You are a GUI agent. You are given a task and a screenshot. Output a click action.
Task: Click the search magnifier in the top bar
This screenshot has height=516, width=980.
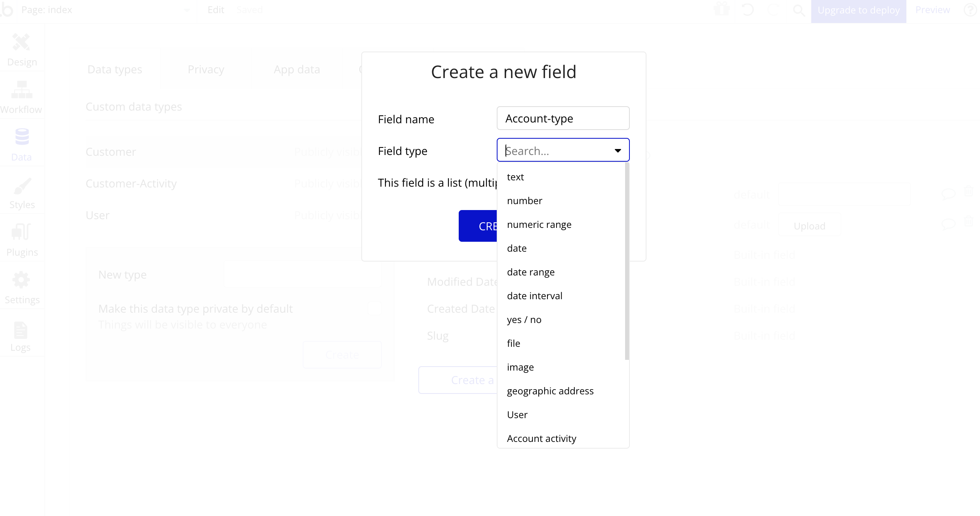tap(799, 10)
